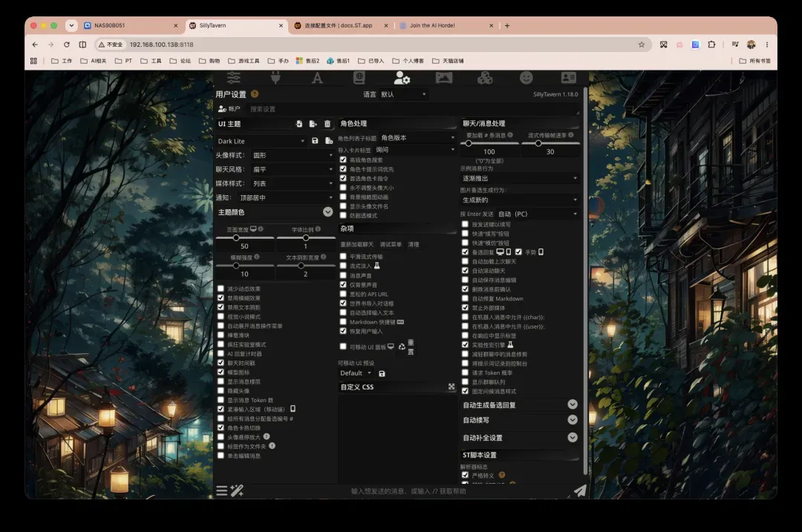
Task: Click the save icon next to Default preset
Action: click(382, 373)
